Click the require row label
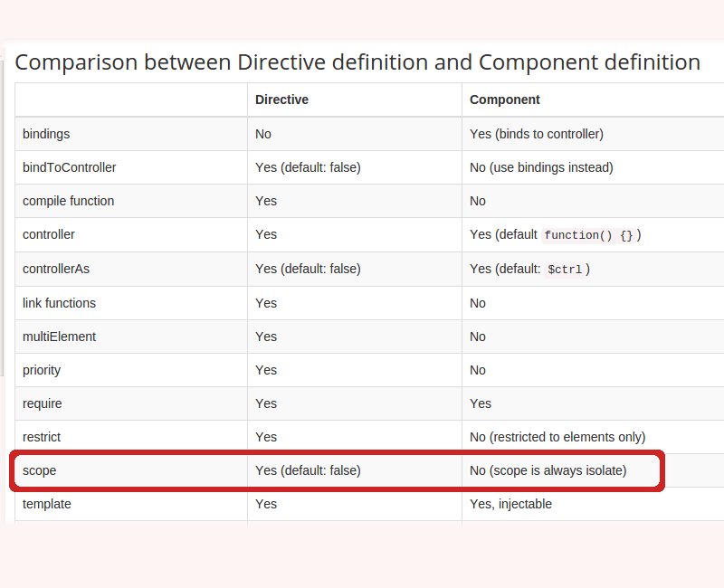 (x=42, y=403)
